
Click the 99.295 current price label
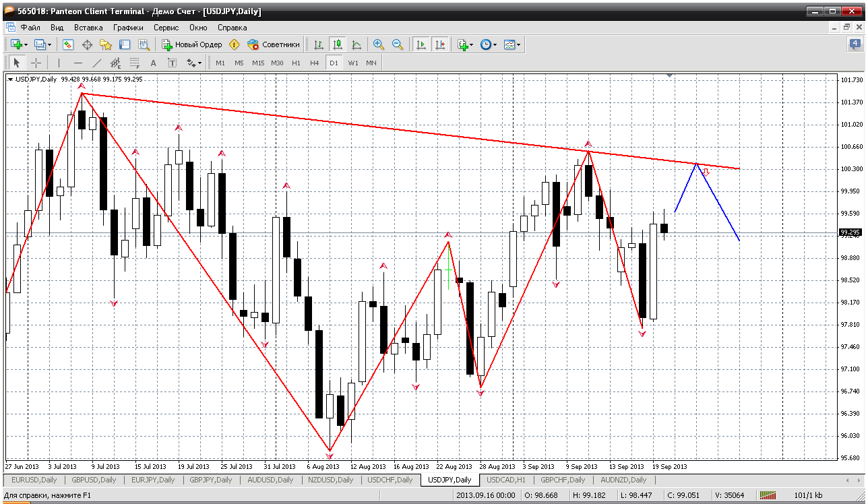tap(850, 232)
